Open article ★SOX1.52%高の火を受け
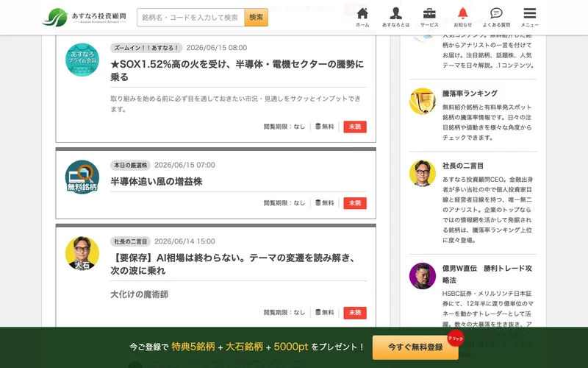This screenshot has height=368, width=588. point(237,71)
